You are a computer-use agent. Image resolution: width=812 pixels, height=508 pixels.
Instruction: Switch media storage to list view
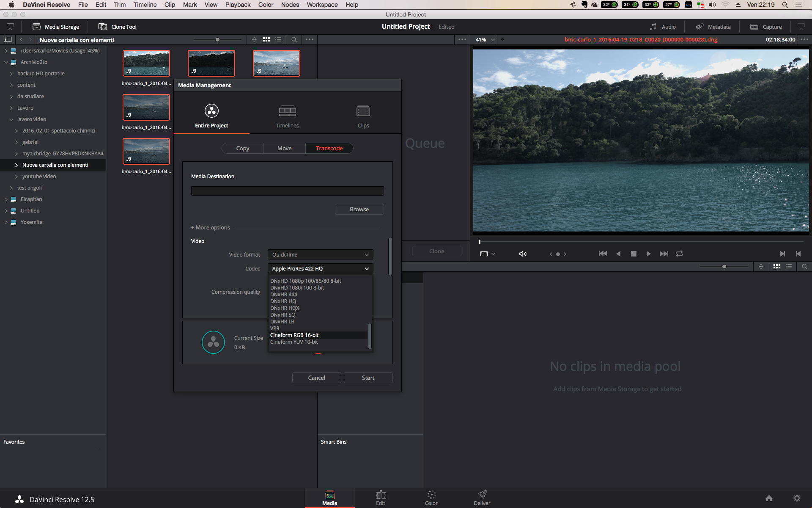point(278,39)
